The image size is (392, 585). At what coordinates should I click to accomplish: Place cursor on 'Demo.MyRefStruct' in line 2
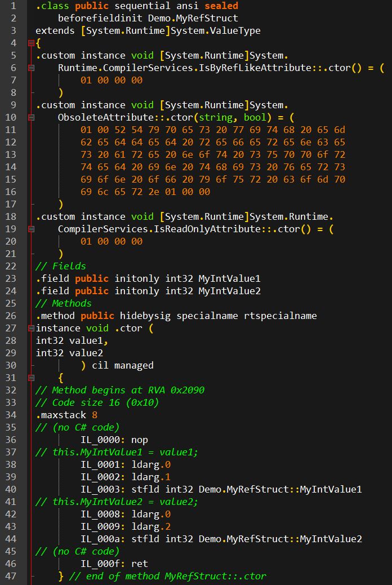(193, 18)
